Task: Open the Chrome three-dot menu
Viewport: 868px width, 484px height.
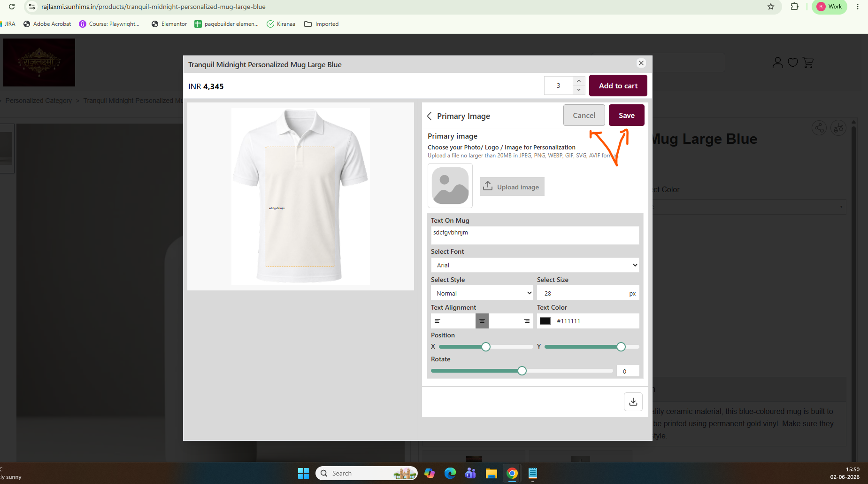Action: 858,7
